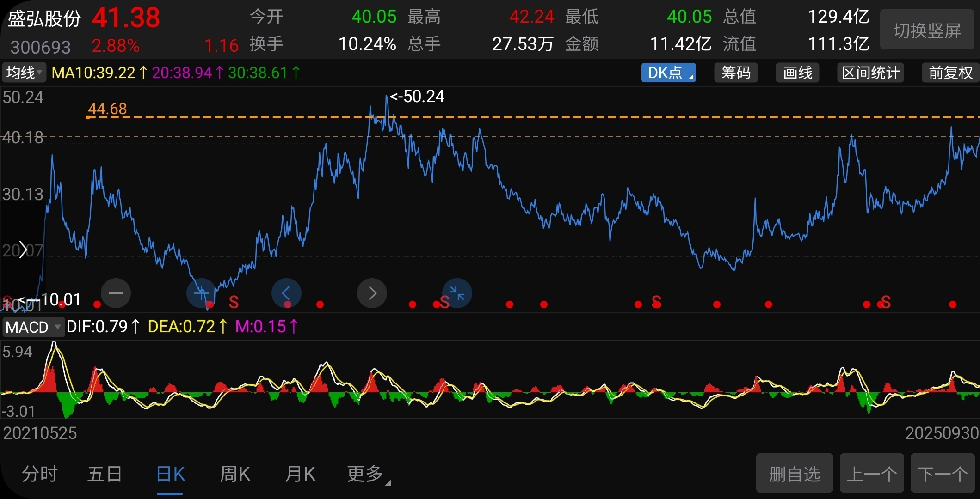Go to next stock with 下一个

(943, 474)
